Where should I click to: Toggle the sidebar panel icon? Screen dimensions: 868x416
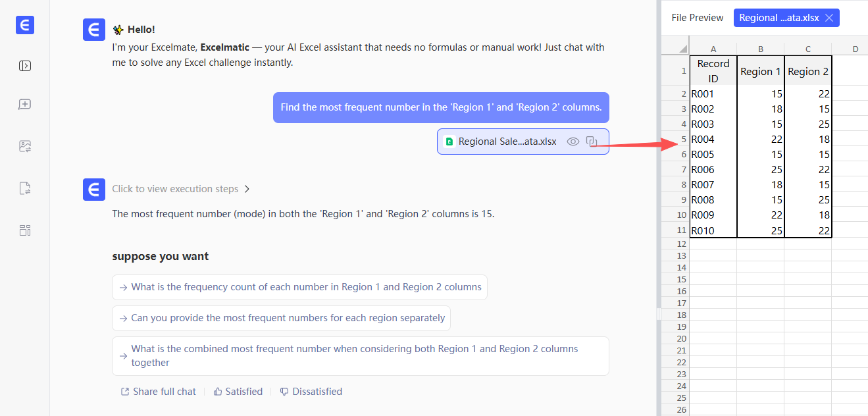(25, 66)
